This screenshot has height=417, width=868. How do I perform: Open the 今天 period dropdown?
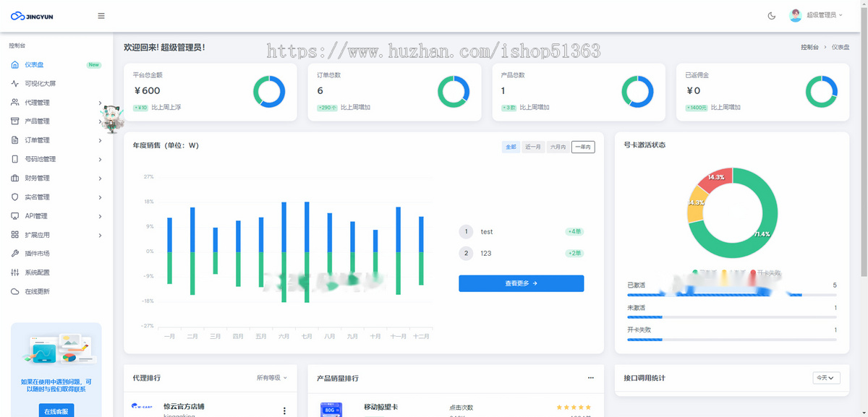(x=826, y=377)
